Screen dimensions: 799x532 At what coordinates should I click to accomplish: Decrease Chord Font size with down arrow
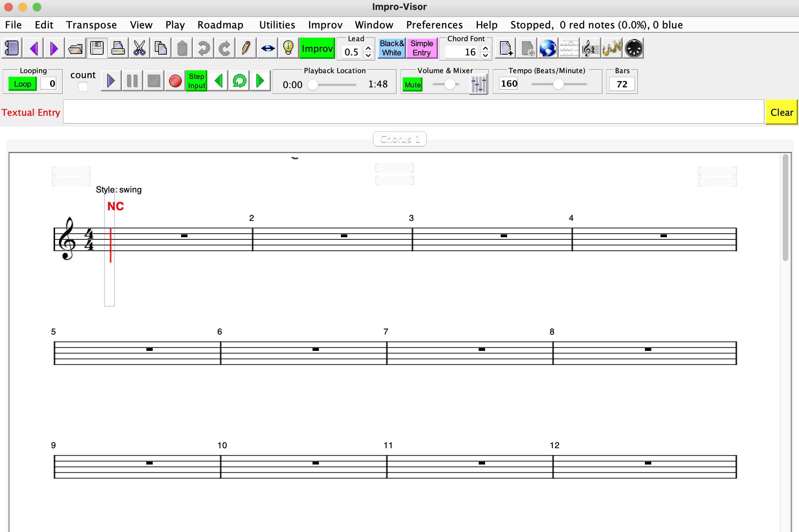click(x=485, y=56)
